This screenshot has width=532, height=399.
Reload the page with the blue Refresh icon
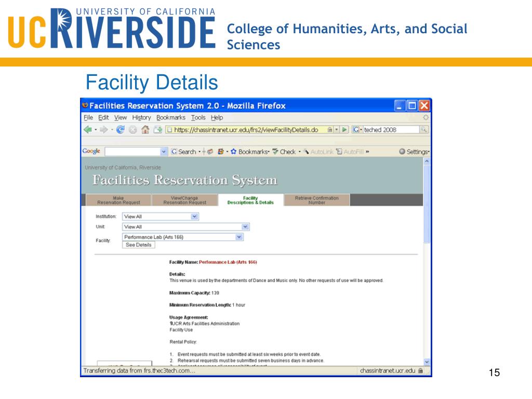tap(121, 129)
